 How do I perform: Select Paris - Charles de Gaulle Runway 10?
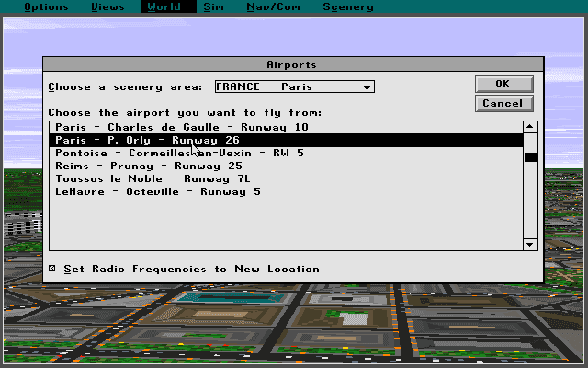coord(182,127)
